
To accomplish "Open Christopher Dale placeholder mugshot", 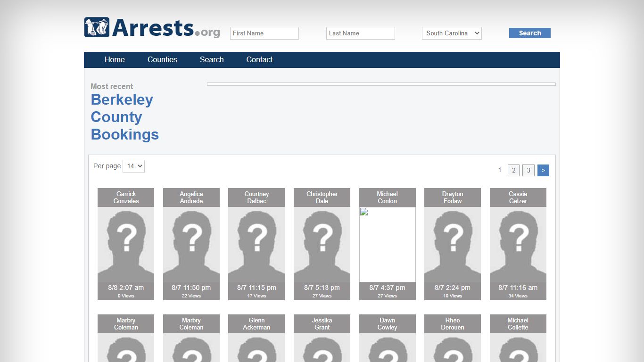I will (x=322, y=245).
